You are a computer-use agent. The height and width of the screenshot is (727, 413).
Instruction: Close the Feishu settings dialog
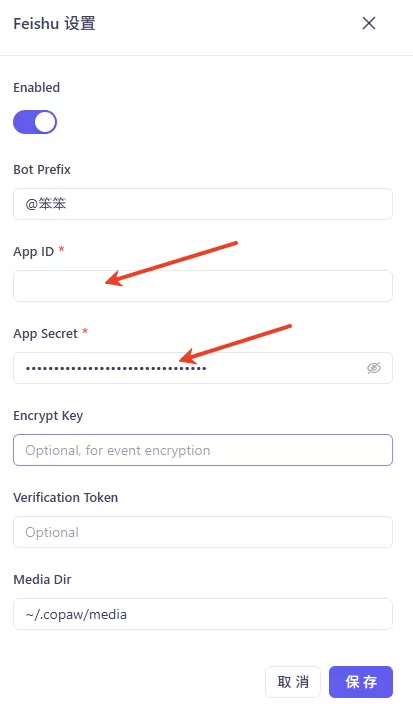coord(369,23)
